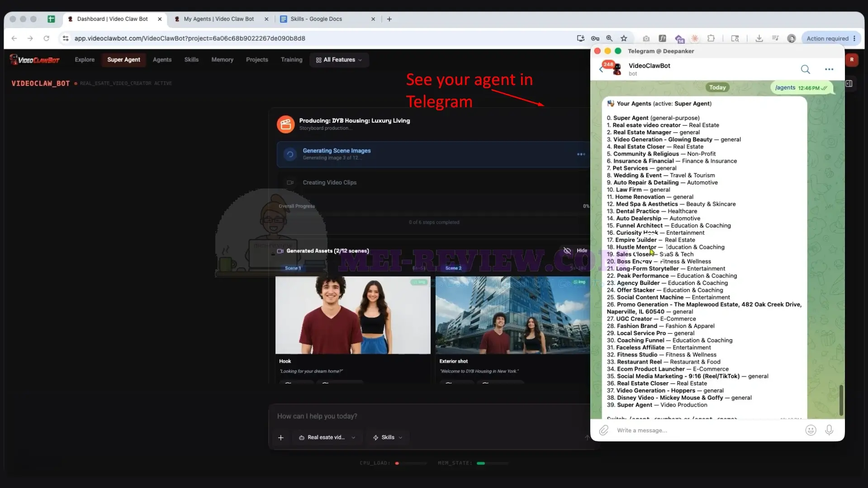The image size is (868, 488).
Task: Open Real esate vid... agent selector dropdown
Action: pyautogui.click(x=327, y=437)
